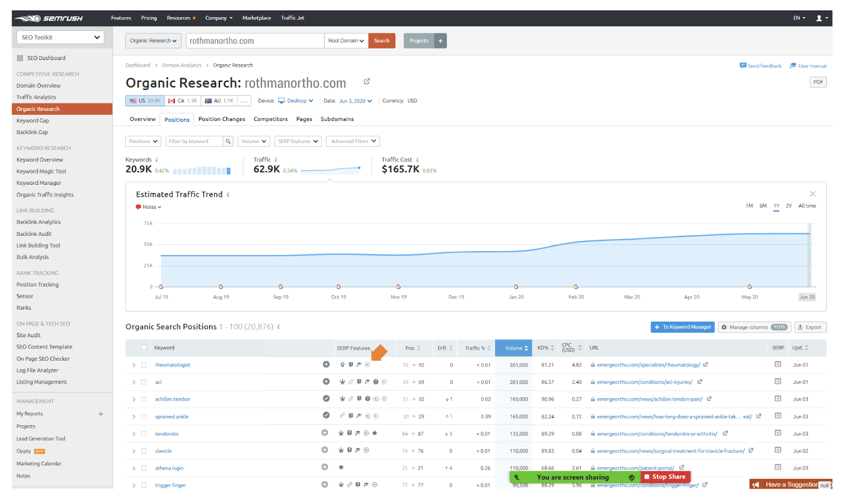The image size is (850, 504).
Task: Click the orange Search button
Action: (381, 41)
